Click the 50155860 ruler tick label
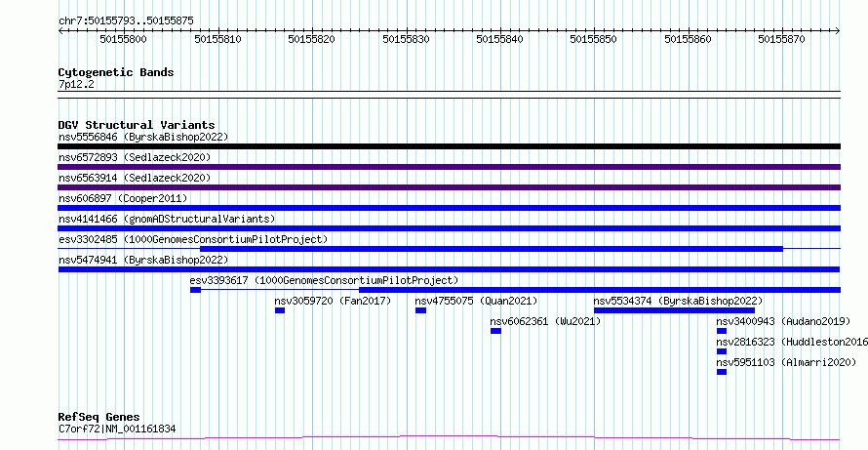Viewport: 868px width, 450px height. 689,39
